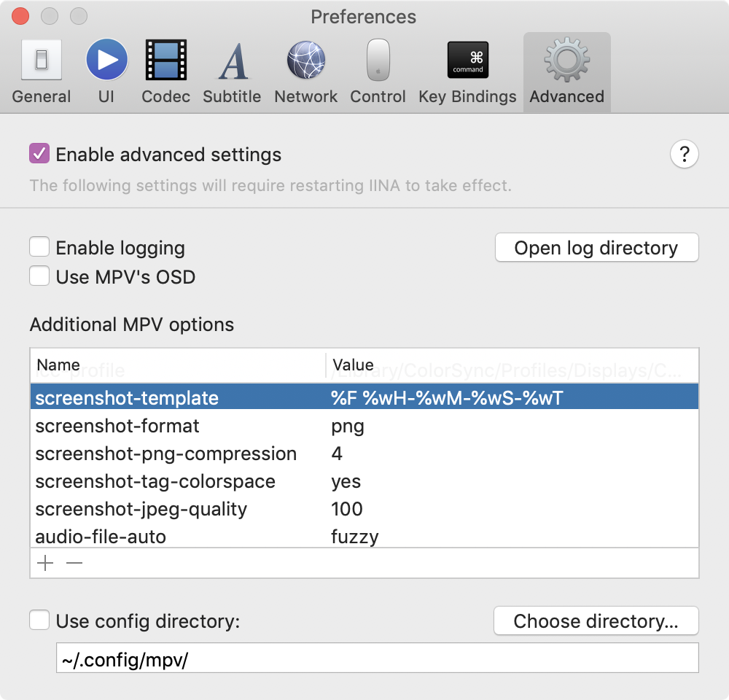The width and height of the screenshot is (729, 700).
Task: Click the config directory path field
Action: [x=377, y=661]
